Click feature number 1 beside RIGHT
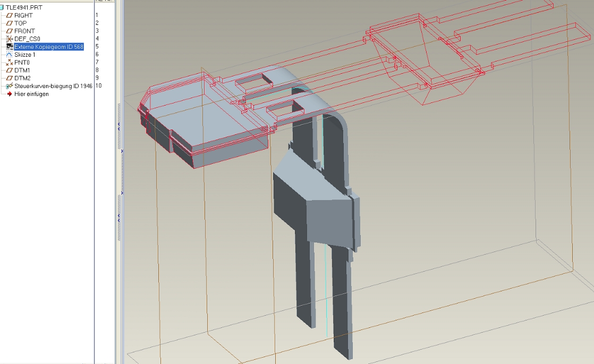 [97, 15]
